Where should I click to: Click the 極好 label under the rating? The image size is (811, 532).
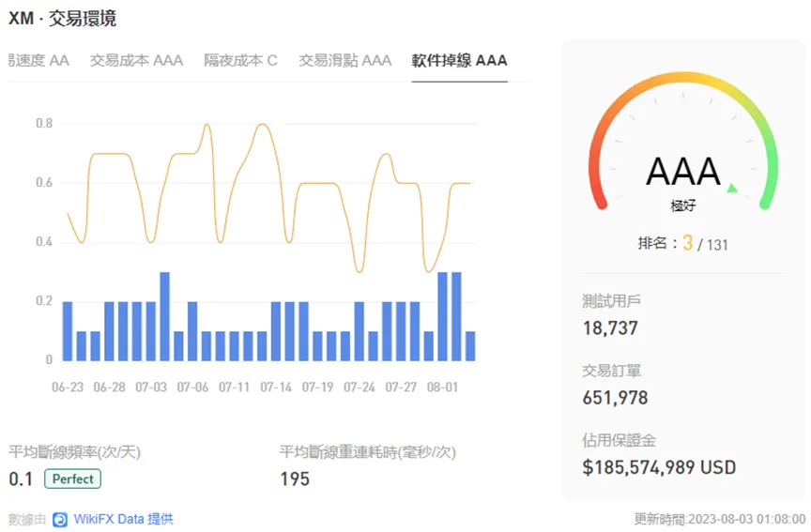click(x=683, y=205)
